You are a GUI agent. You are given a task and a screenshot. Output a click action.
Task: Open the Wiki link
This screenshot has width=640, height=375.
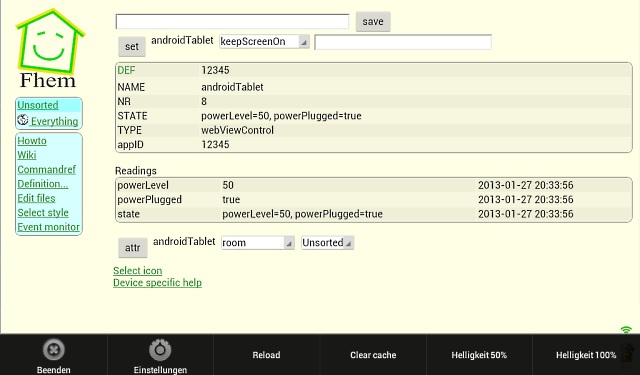[27, 155]
